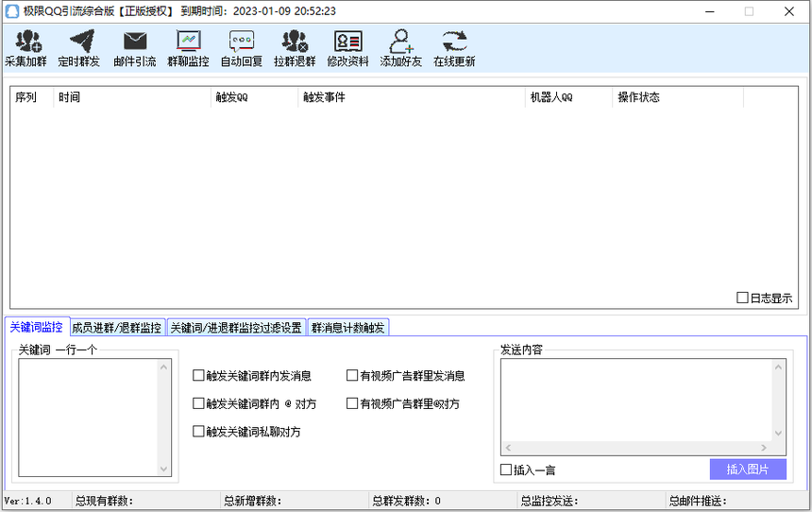Open 采集加群 tool in toolbar
This screenshot has height=512, width=812.
coord(25,48)
